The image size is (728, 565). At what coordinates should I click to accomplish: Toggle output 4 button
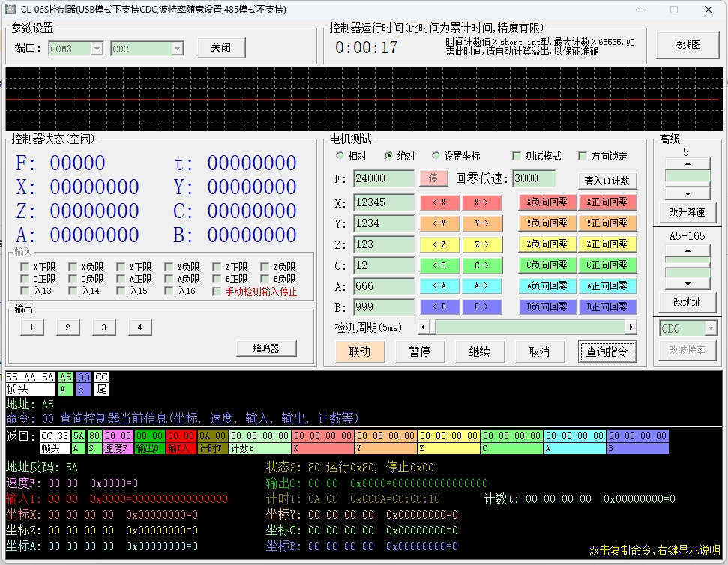tap(139, 327)
